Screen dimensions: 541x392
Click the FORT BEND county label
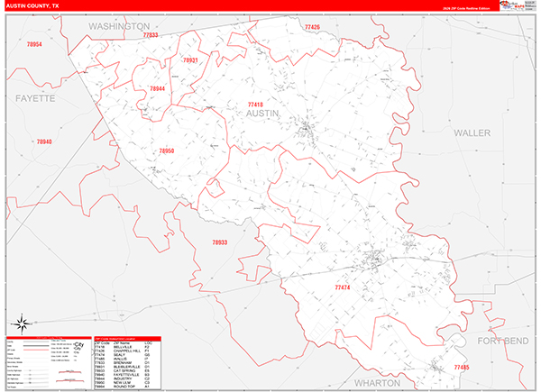(503, 341)
